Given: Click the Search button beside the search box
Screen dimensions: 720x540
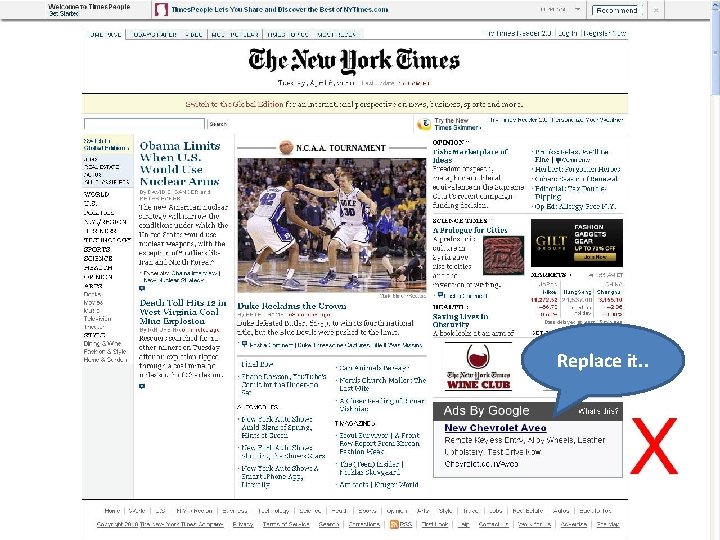Looking at the screenshot, I should (218, 124).
